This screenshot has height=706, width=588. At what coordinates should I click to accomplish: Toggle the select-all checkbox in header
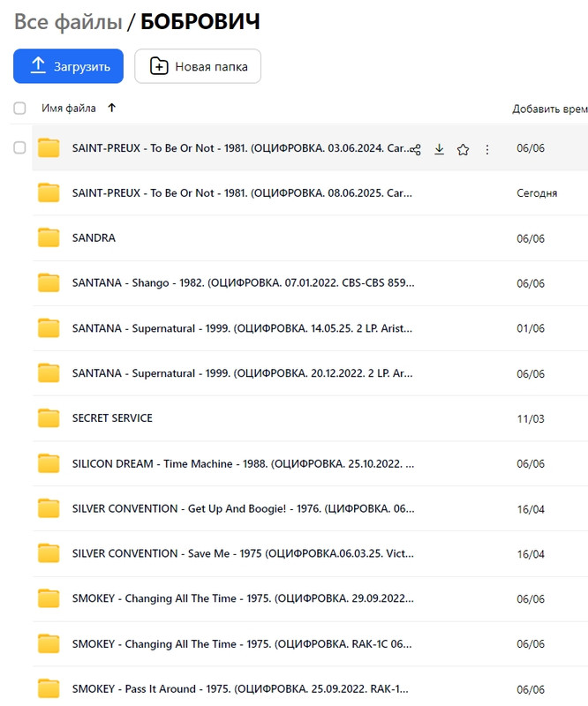[19, 108]
